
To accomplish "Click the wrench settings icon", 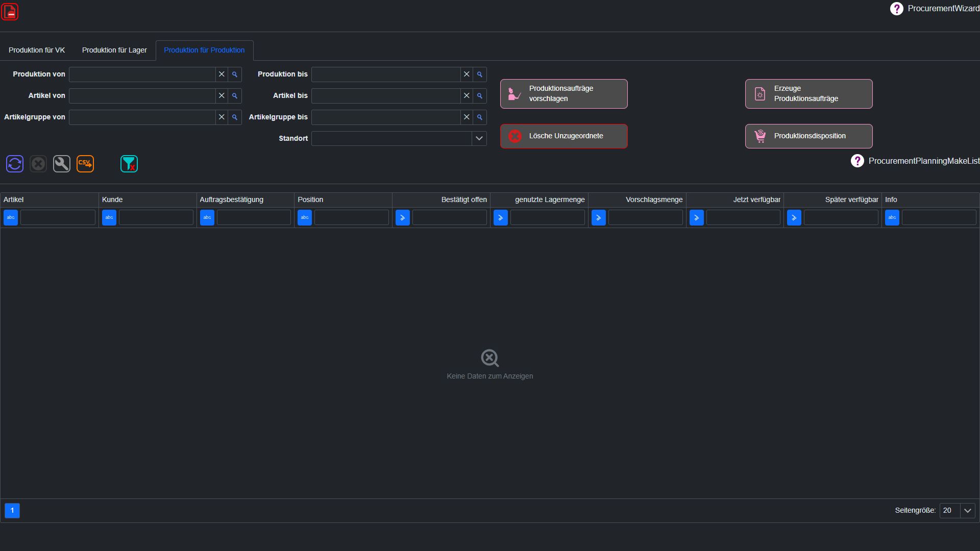I will 62,164.
